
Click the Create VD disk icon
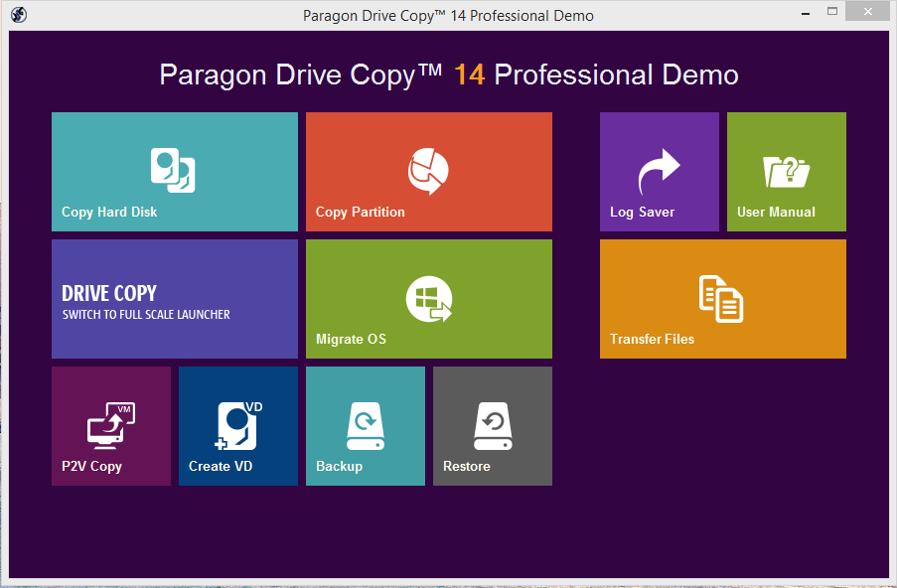click(238, 425)
